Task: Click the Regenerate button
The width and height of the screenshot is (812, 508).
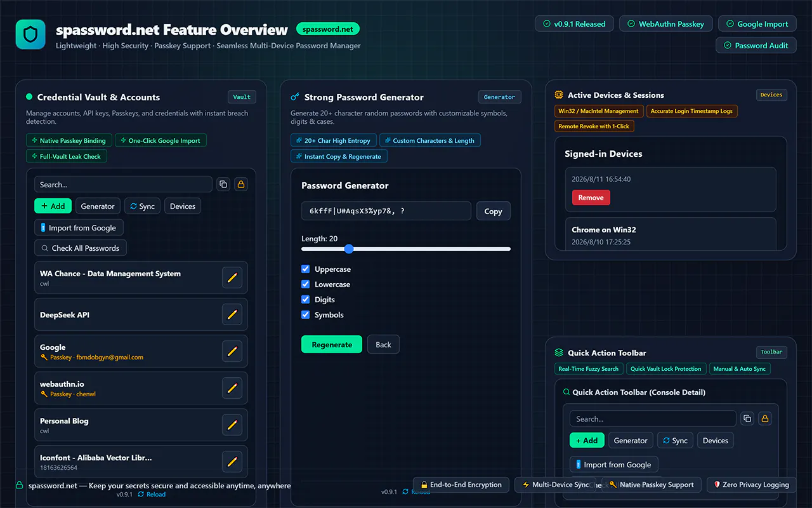Action: [x=332, y=344]
